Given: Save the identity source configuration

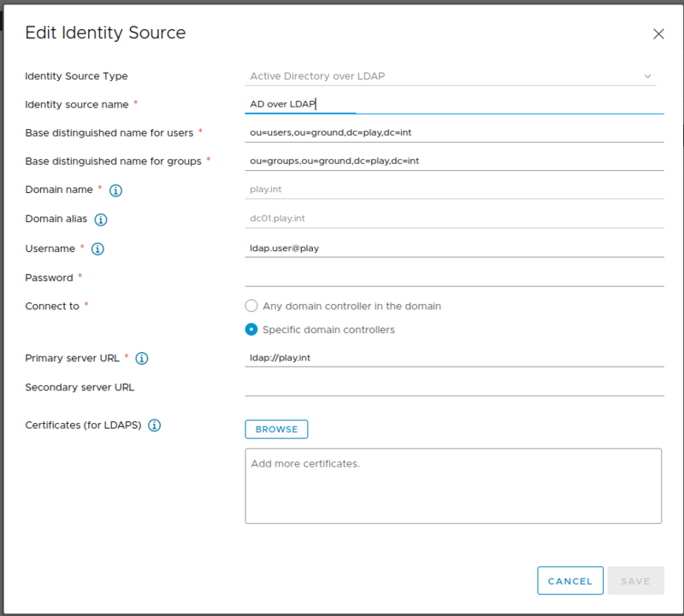Looking at the screenshot, I should pyautogui.click(x=635, y=580).
